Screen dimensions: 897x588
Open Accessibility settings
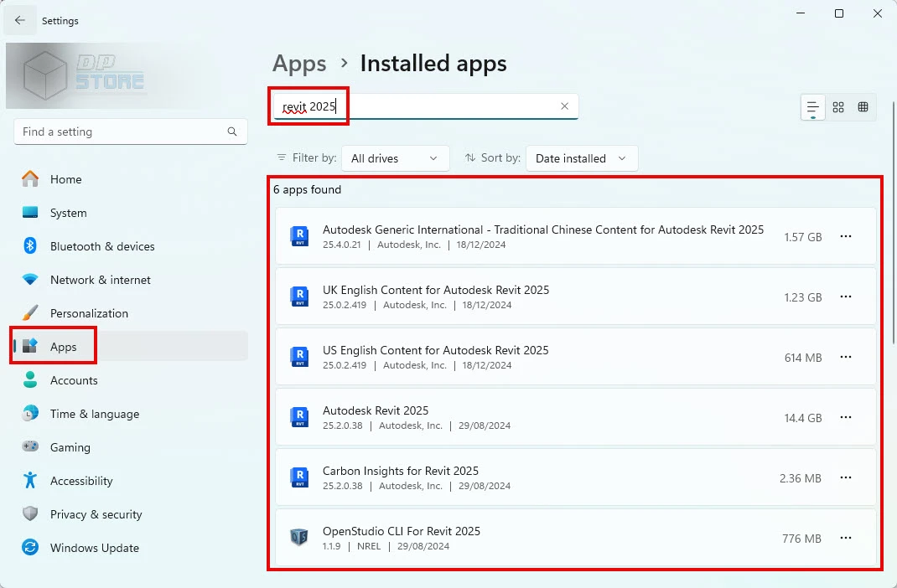pyautogui.click(x=131, y=481)
